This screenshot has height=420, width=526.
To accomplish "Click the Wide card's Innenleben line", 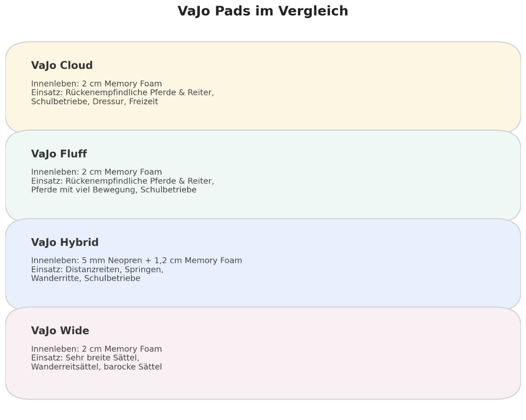I will click(x=96, y=349).
